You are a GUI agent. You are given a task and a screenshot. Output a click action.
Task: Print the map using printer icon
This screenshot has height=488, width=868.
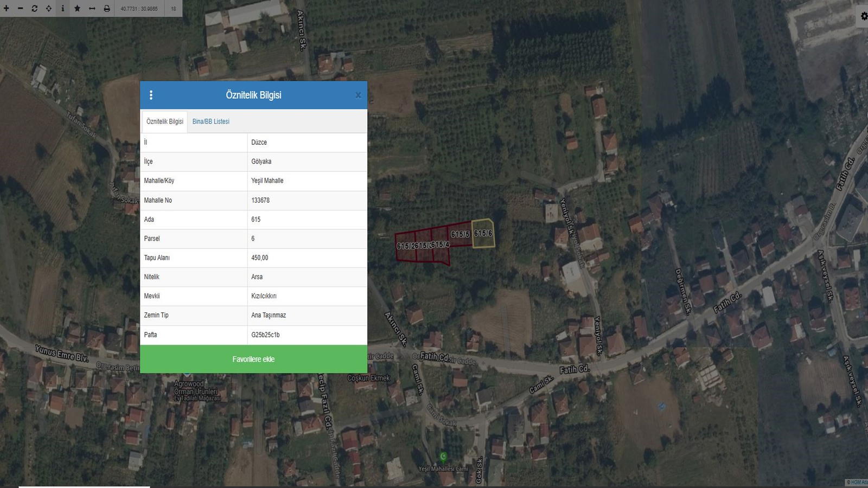(x=106, y=8)
